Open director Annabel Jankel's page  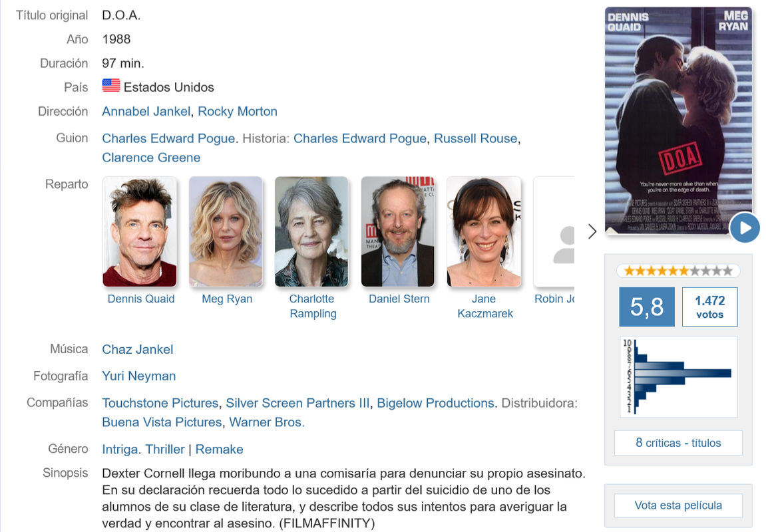coord(146,111)
